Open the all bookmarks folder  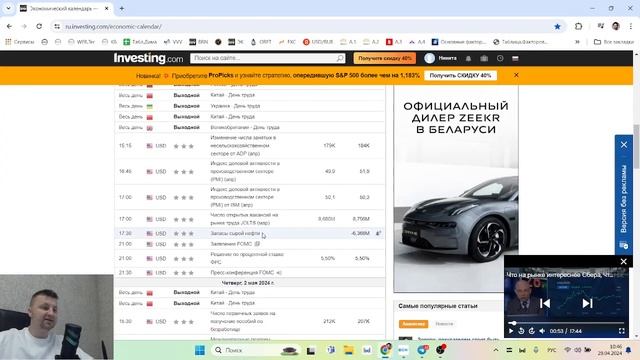[614, 42]
